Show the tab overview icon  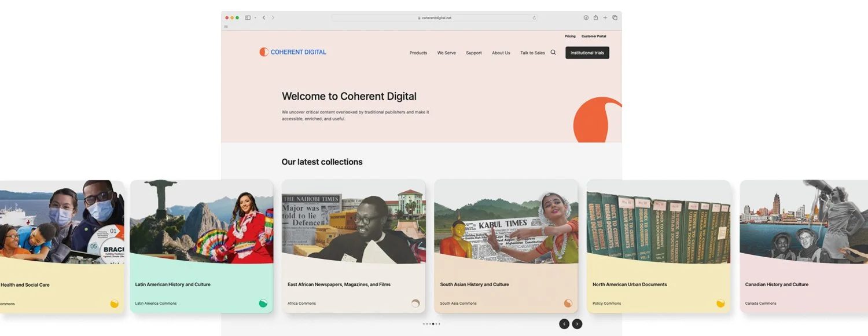[615, 18]
